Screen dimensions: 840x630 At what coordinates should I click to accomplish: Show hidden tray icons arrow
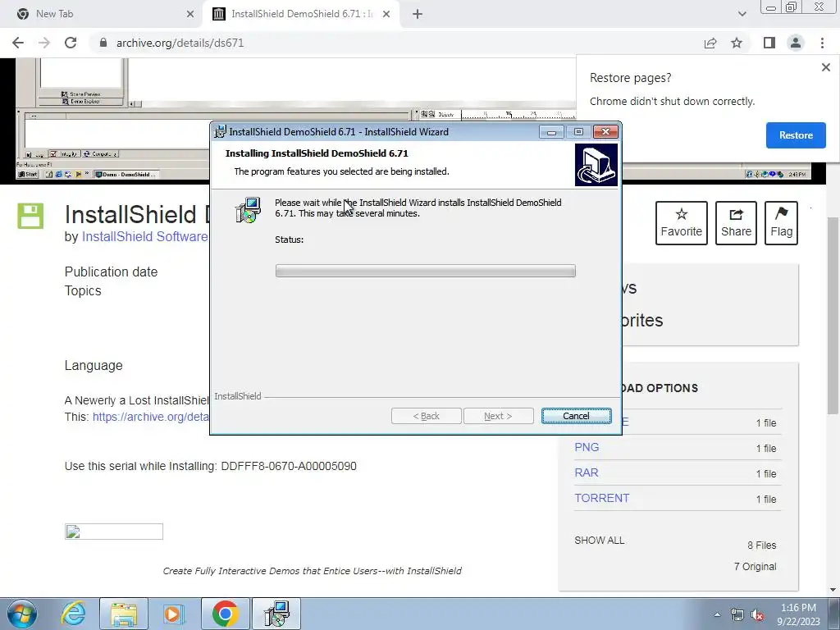pos(717,614)
